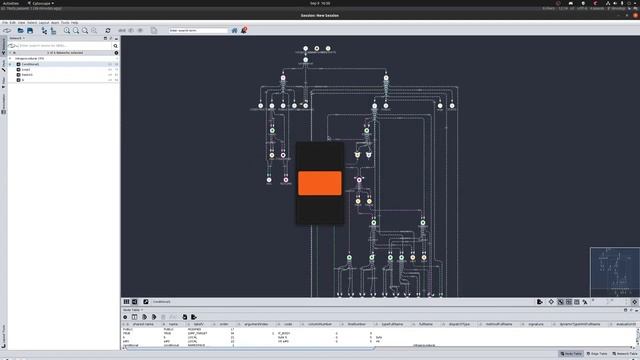640x360 pixels.
Task: Click the Node Table horizontal scrollbar
Action: click(x=249, y=348)
